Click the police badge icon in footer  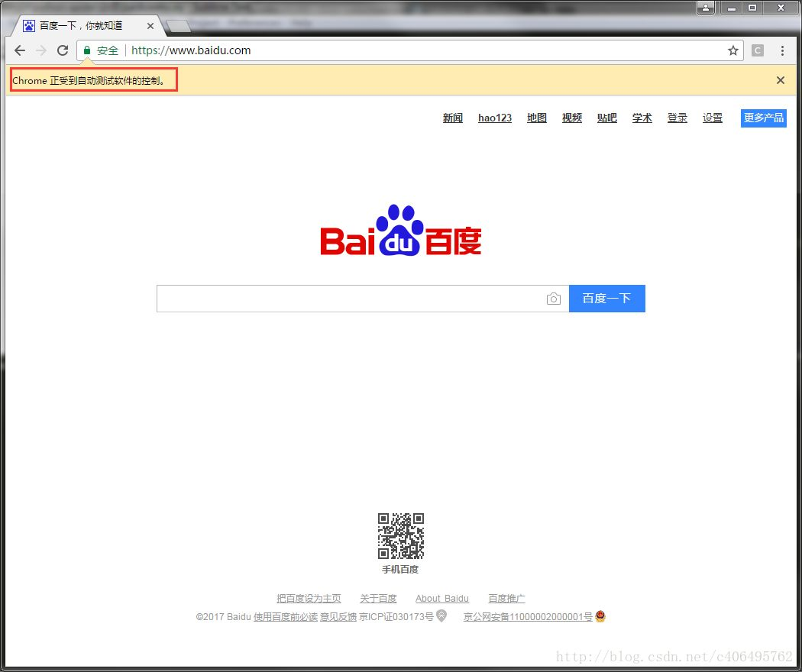click(600, 616)
